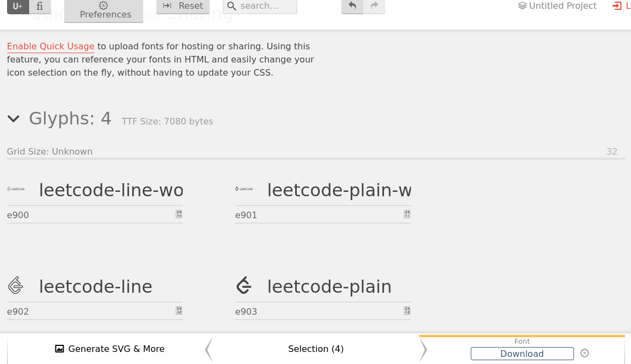Toggle the U+ codes display button
The image size is (631, 364).
(18, 7)
